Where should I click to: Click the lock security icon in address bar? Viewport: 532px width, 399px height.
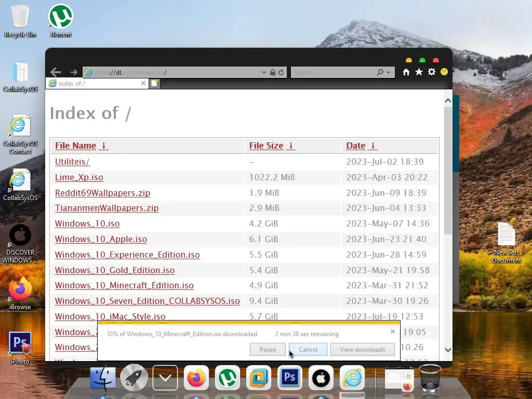tap(272, 72)
